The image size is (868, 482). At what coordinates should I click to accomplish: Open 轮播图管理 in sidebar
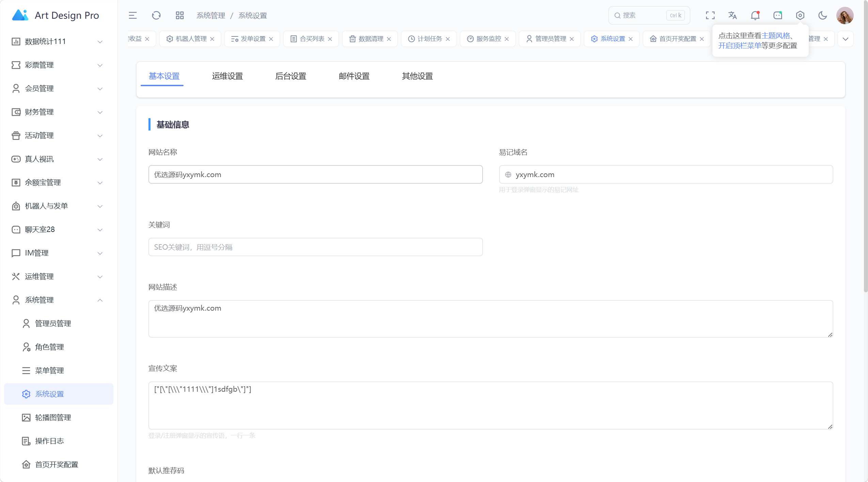click(x=59, y=418)
